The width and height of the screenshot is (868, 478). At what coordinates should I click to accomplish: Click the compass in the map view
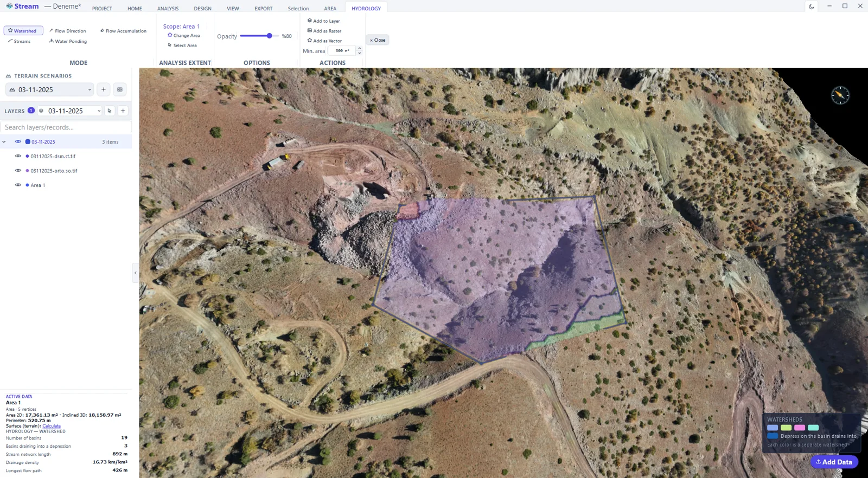coord(840,95)
